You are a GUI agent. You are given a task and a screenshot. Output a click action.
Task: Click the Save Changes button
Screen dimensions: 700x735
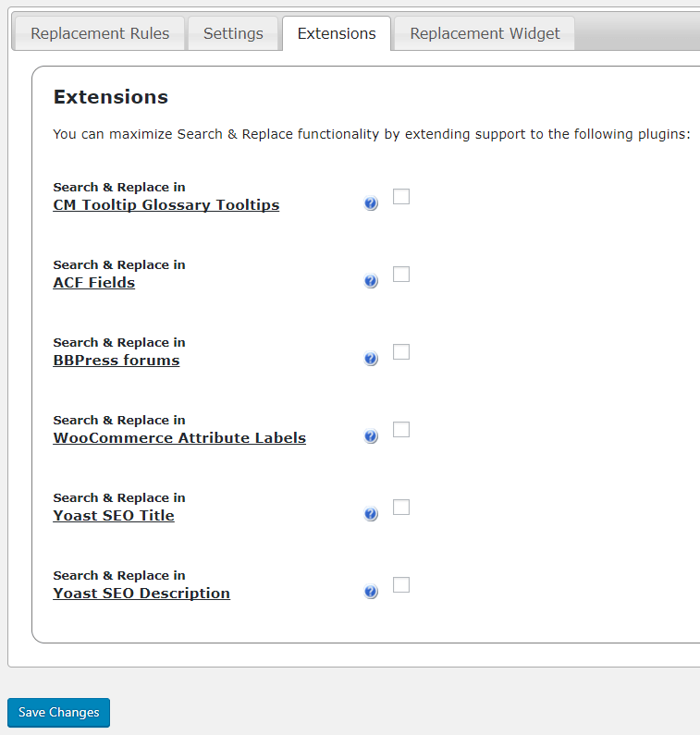58,713
